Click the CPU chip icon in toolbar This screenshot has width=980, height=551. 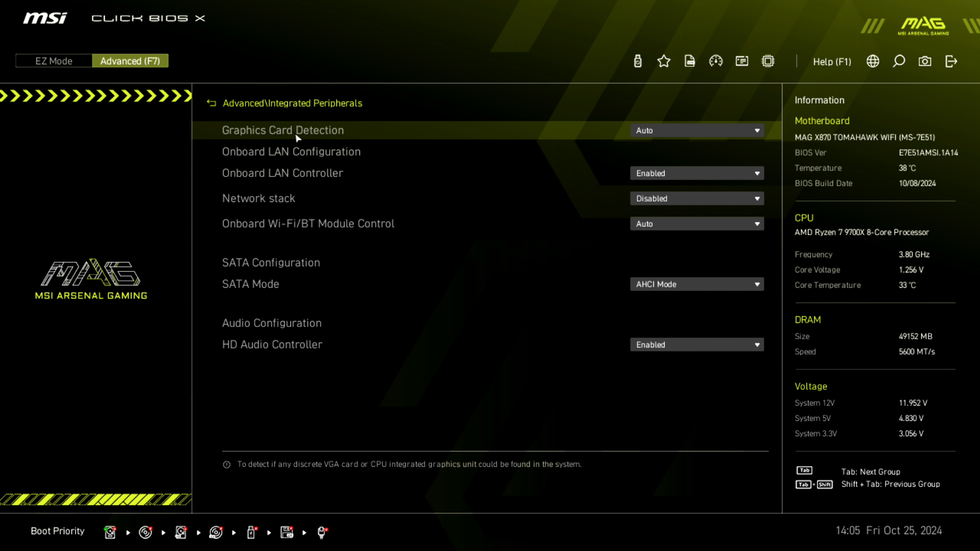click(768, 61)
